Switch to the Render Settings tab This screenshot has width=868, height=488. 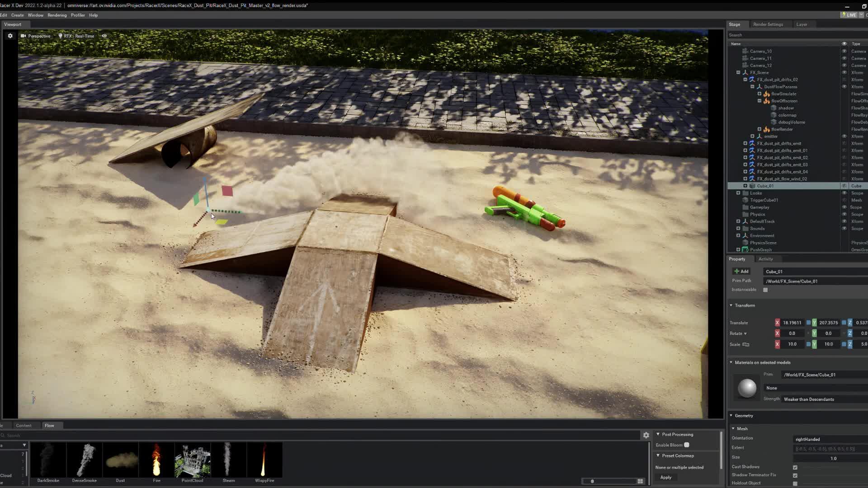(769, 24)
